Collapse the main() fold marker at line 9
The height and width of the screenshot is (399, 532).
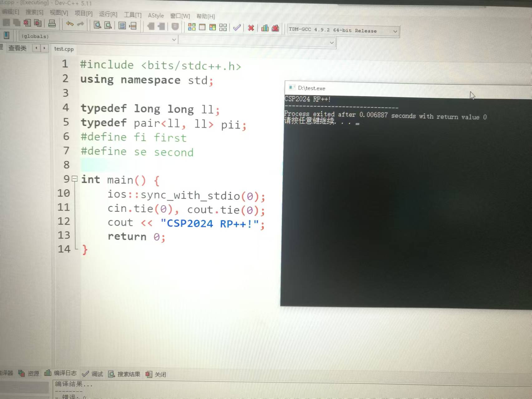click(75, 179)
